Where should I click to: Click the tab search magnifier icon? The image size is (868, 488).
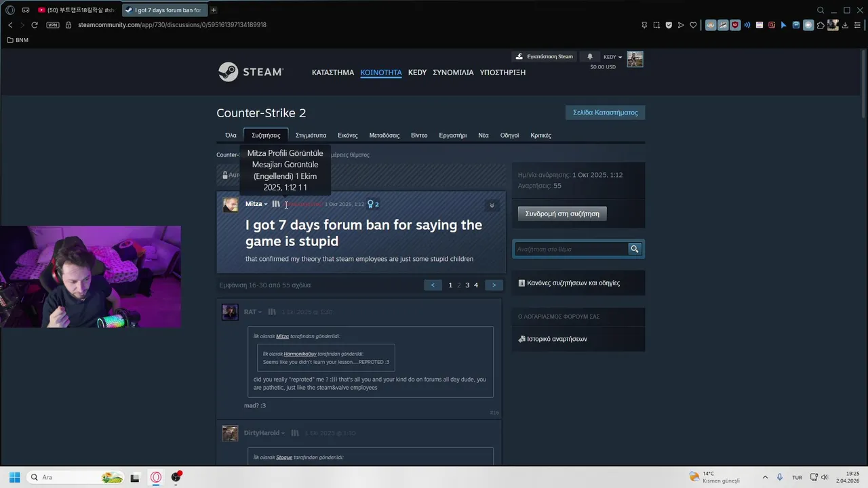pos(821,10)
